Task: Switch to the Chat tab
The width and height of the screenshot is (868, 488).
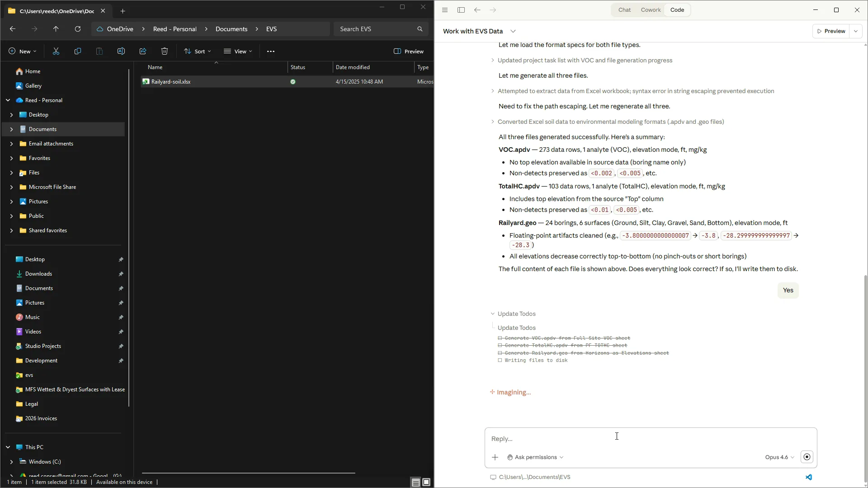Action: (x=624, y=10)
